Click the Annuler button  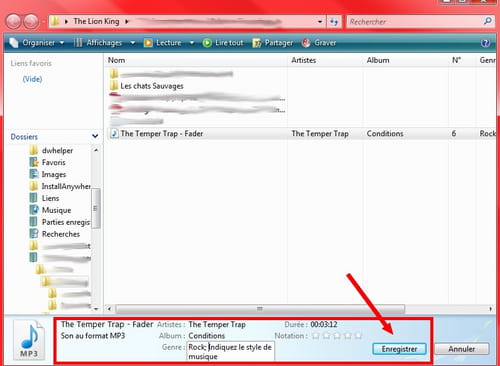coord(462,349)
